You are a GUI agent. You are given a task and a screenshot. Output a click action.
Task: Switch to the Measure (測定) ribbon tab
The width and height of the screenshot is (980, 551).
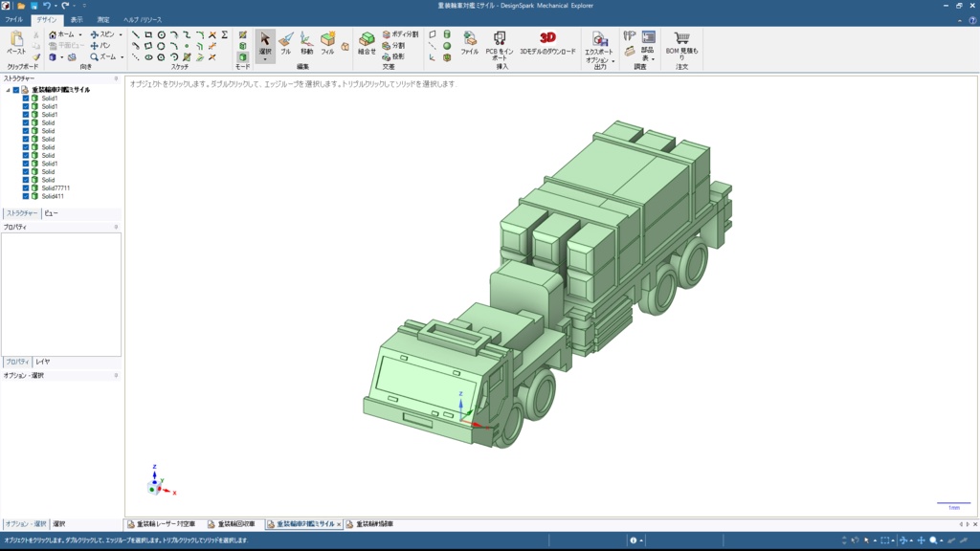(103, 20)
